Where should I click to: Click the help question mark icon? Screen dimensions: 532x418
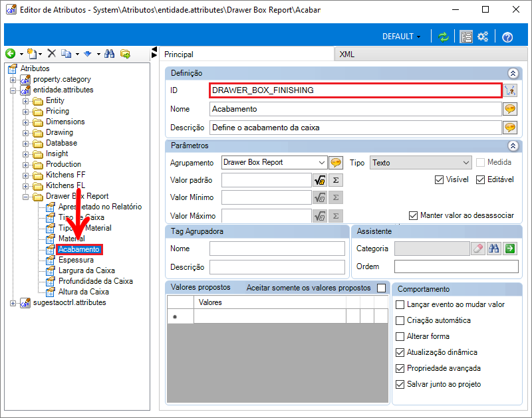pos(507,37)
